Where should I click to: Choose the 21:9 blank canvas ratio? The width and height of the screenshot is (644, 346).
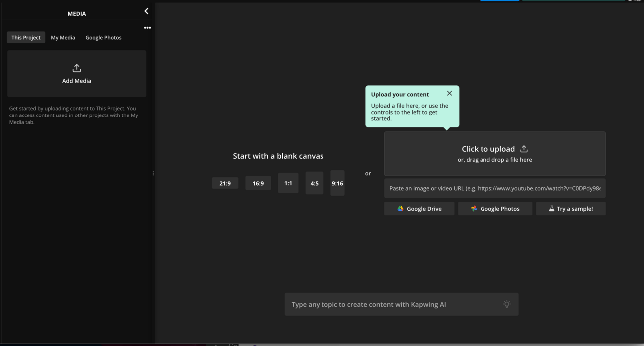[x=225, y=183]
